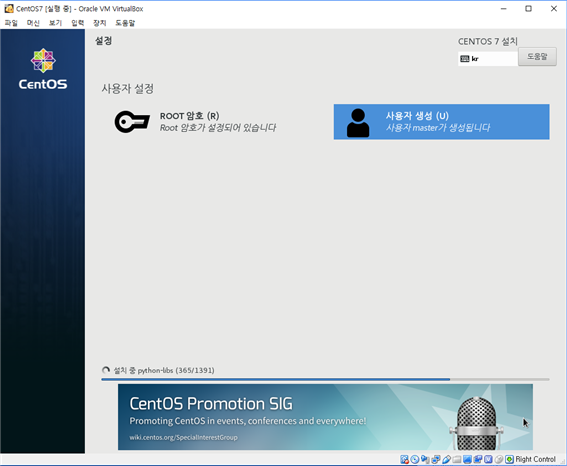Click the kr keyboard layout indicator
This screenshot has width=567, height=466.
(x=487, y=59)
